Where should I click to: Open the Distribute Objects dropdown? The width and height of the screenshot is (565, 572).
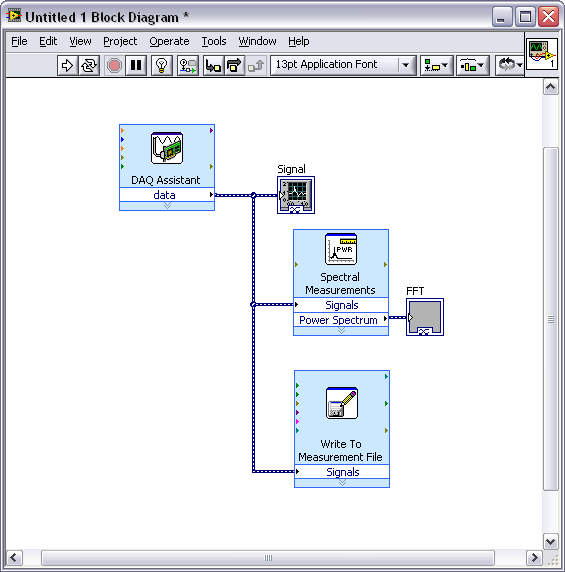point(472,66)
